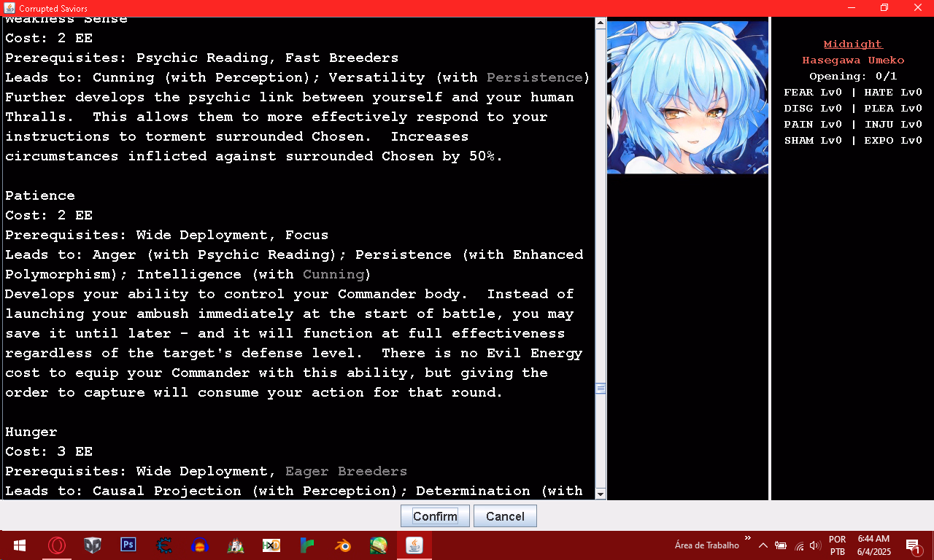Click 'Cost: 2 EE' under Patience
This screenshot has width=934, height=560.
click(49, 215)
